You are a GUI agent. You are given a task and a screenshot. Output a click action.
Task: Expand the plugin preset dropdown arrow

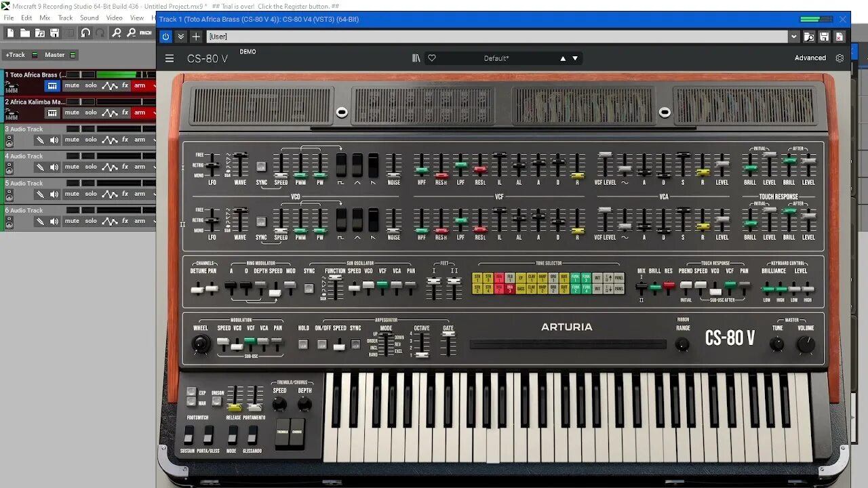[793, 37]
